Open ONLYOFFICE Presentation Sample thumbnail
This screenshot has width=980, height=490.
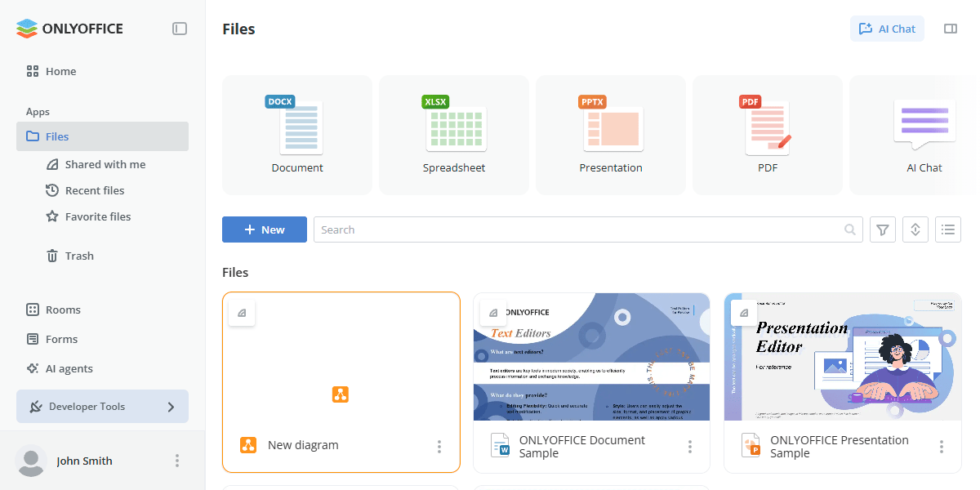click(843, 357)
